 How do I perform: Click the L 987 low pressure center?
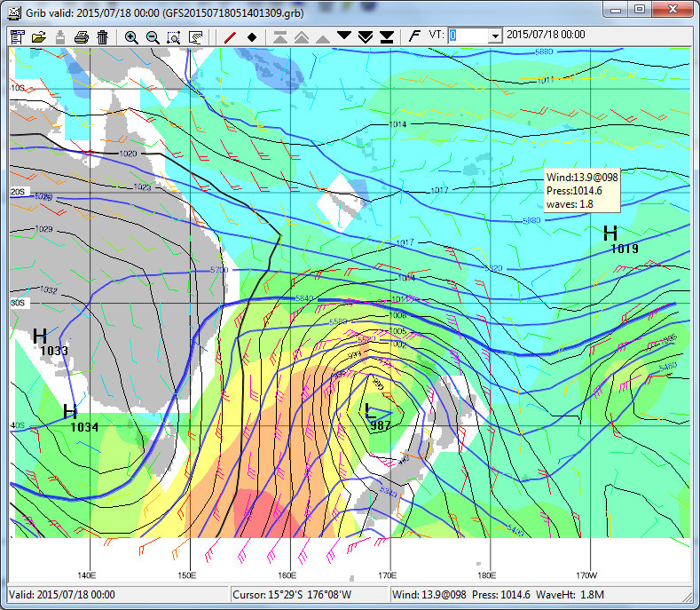378,417
